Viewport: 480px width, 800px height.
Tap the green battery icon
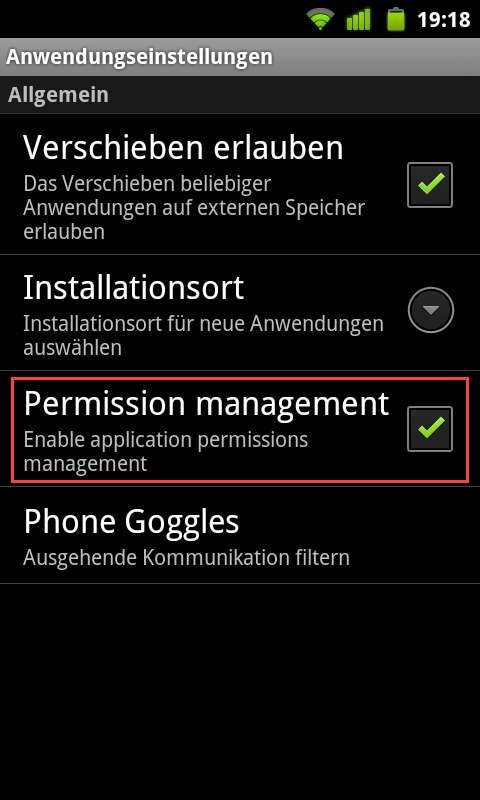coord(396,19)
